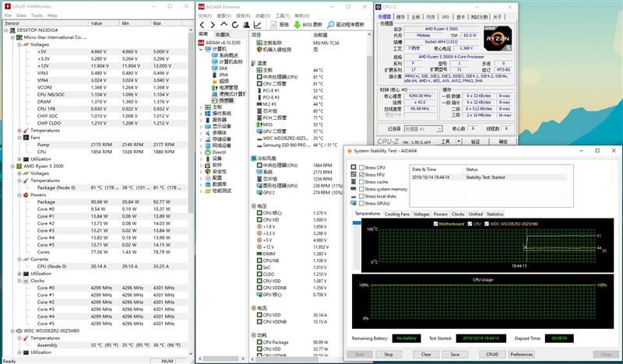The height and width of the screenshot is (364, 623).
Task: Select 多媒体 item in AIDA64 tree
Action: coord(216,132)
